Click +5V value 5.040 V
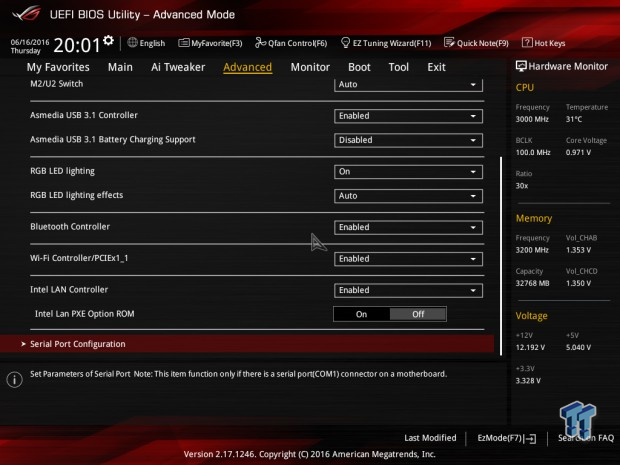Screen dimensions: 620x465 [x=578, y=347]
